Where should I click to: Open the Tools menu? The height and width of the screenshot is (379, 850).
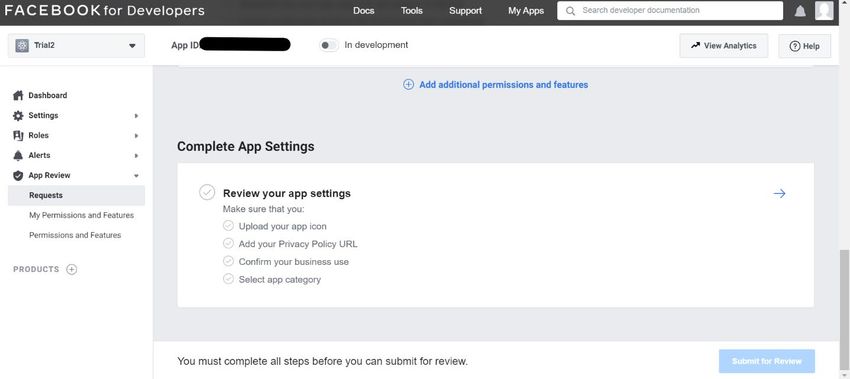412,11
